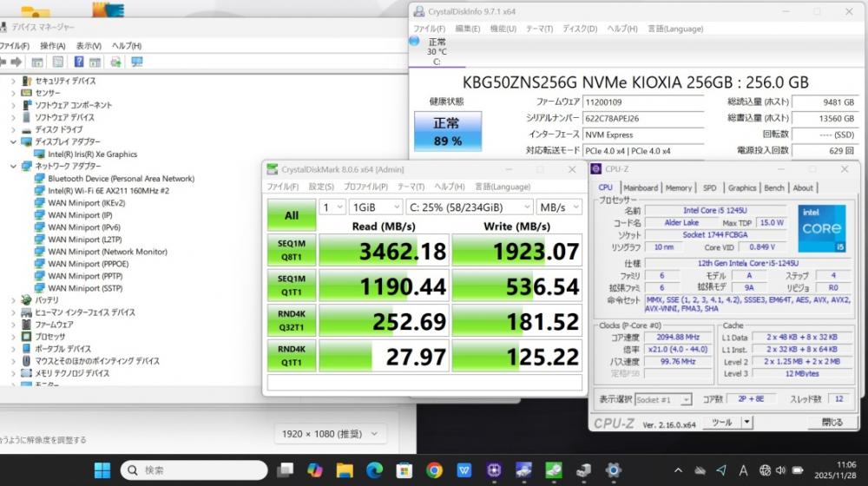Toggle the console tree icon beside the forward arrow
The height and width of the screenshot is (486, 868).
tap(37, 62)
